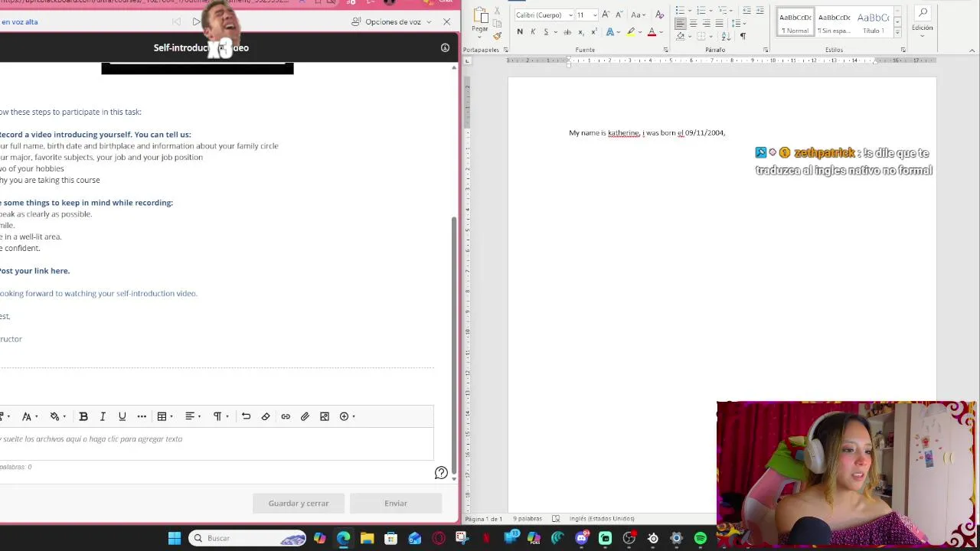
Task: Open more formatting options (three dots)
Action: click(142, 416)
